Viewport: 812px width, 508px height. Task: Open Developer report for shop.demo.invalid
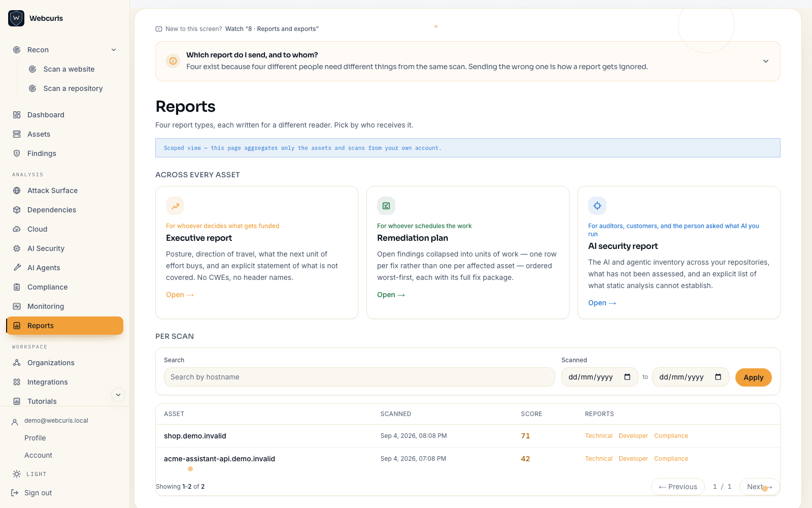pos(633,436)
